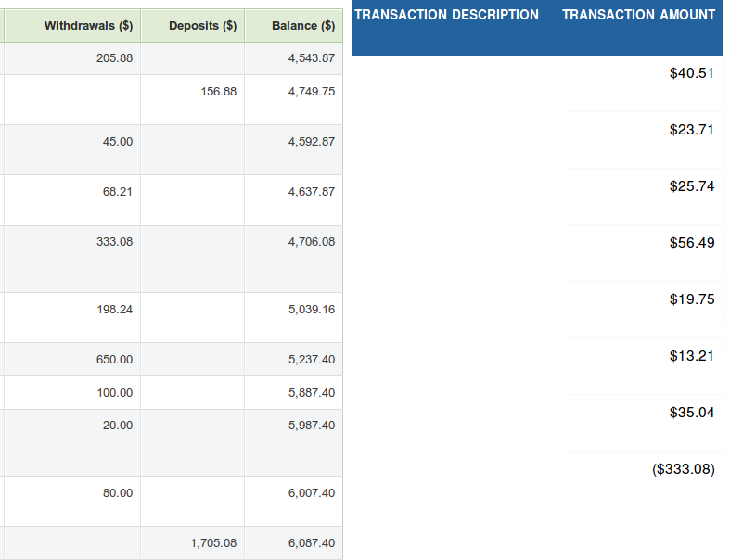
Task: Select the Deposits ($) column header
Action: [x=194, y=26]
